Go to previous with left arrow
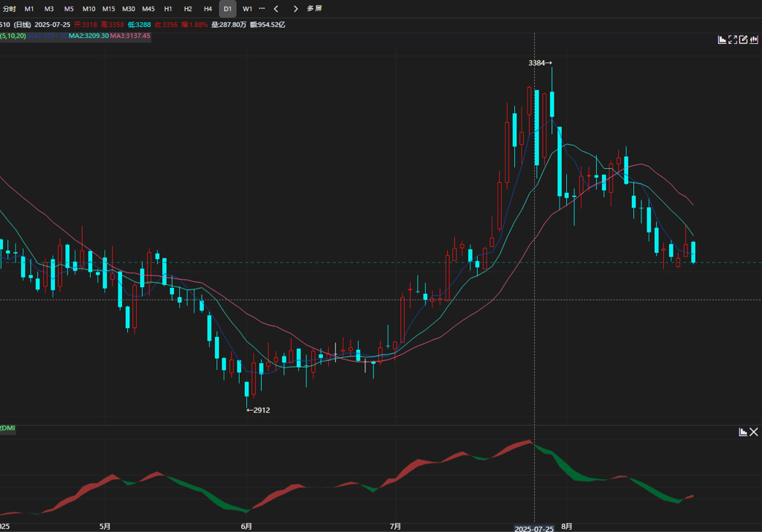Screen dimensions: 762x532 pos(276,9)
